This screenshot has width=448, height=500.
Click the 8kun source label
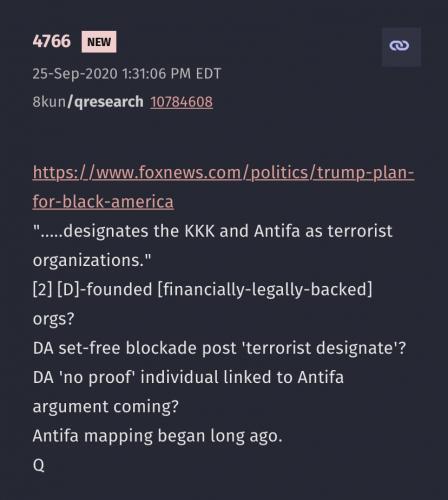tap(49, 102)
